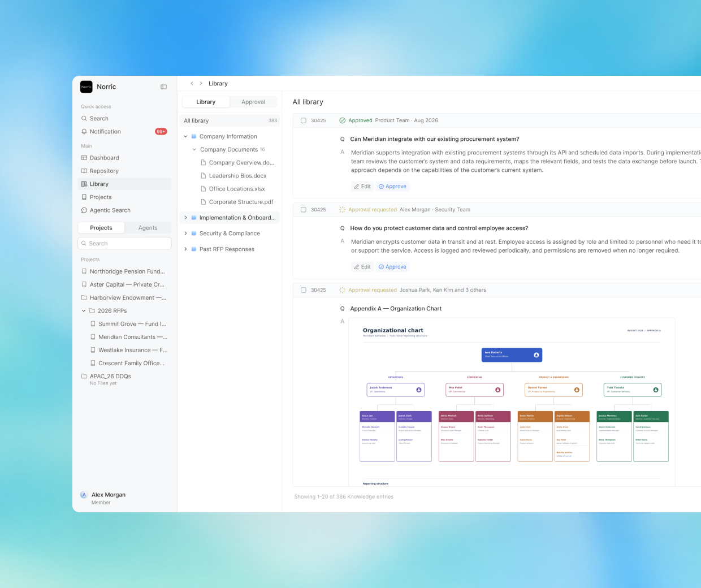Edit the procurement system answer
This screenshot has width=701, height=588.
(x=362, y=187)
